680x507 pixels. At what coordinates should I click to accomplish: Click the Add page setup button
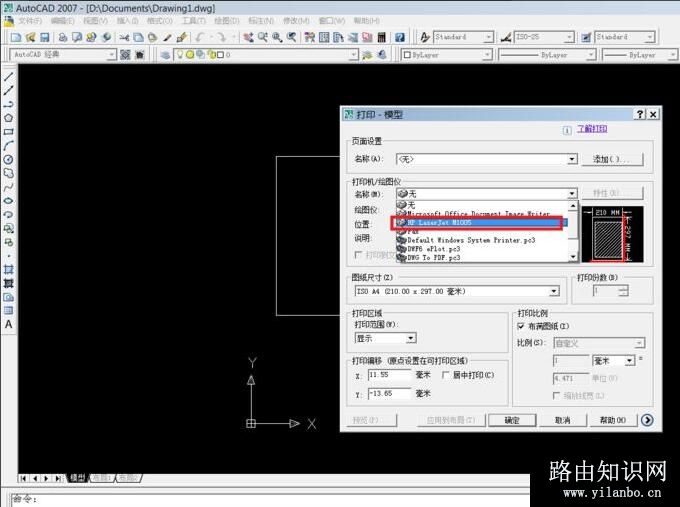click(611, 159)
